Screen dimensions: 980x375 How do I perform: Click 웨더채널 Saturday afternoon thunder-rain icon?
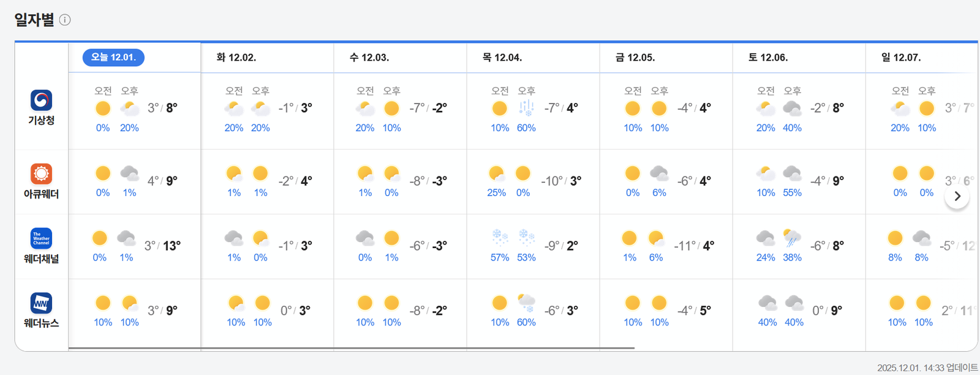(792, 237)
